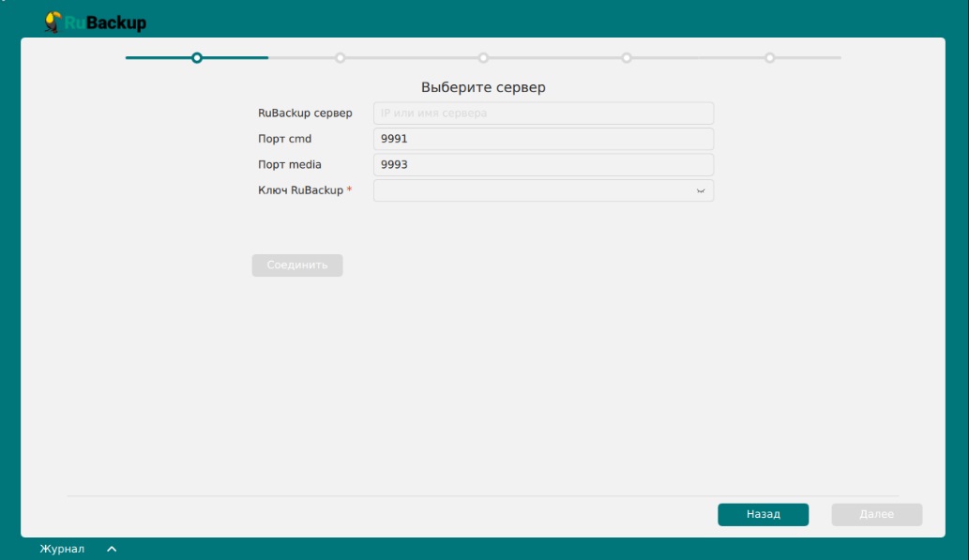Click the fifth wizard step circle
969x560 pixels.
click(769, 58)
